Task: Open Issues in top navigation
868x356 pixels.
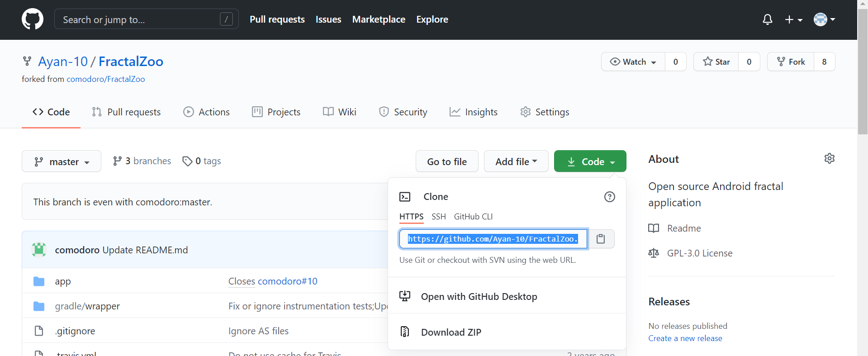Action: pyautogui.click(x=328, y=19)
